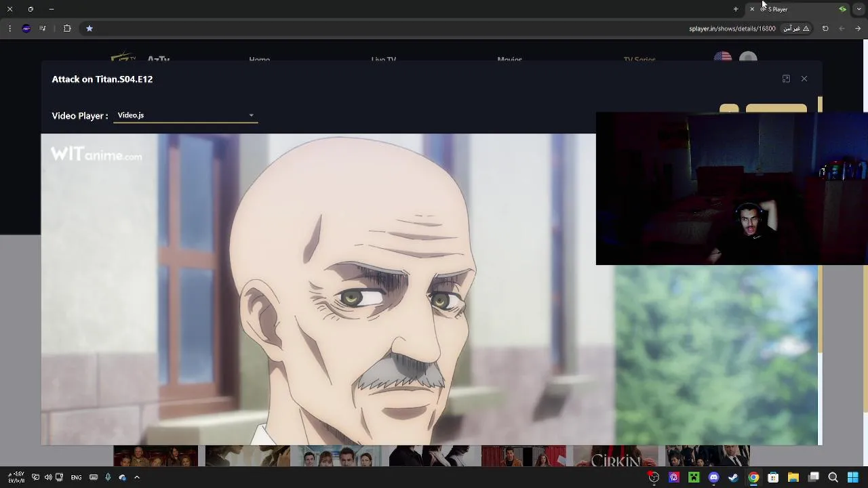The height and width of the screenshot is (488, 868).
Task: Open Discord from the taskbar
Action: tap(713, 477)
